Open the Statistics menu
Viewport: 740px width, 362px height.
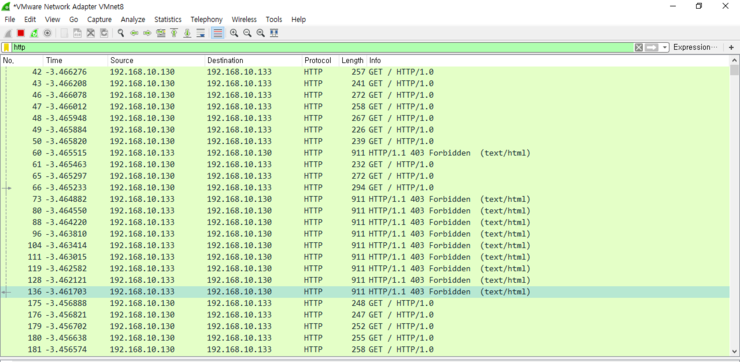[x=168, y=19]
